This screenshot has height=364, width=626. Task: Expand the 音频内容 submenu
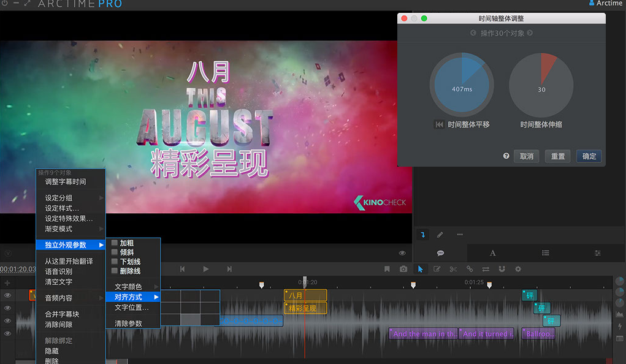(71, 298)
